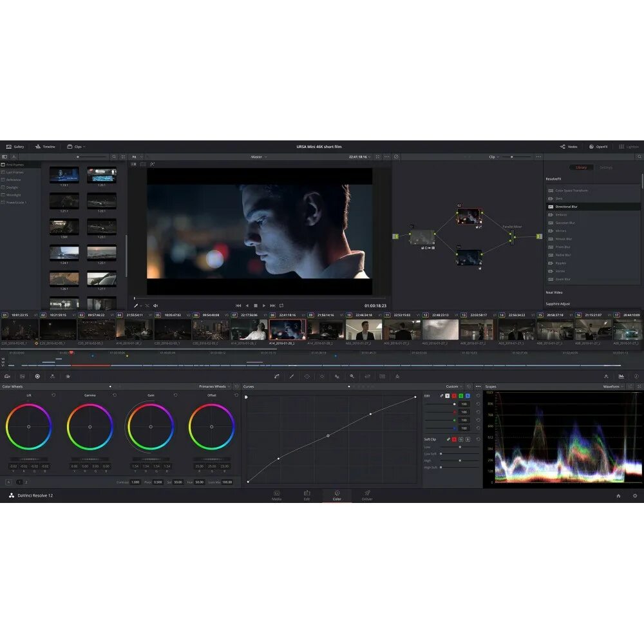Toggle Gallery panel visibility
This screenshot has height=644, width=644.
(15, 147)
